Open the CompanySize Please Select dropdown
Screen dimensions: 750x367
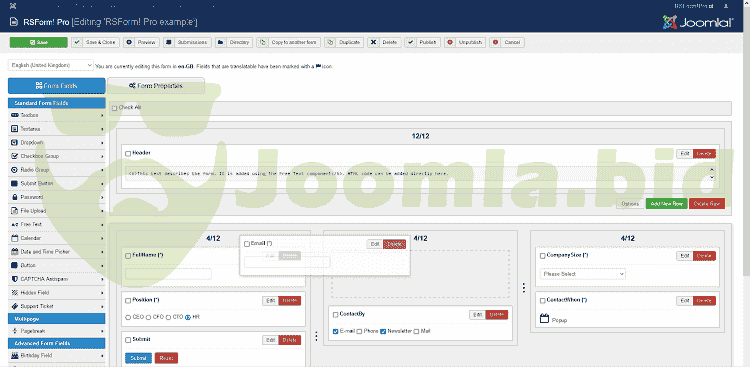[x=583, y=274]
